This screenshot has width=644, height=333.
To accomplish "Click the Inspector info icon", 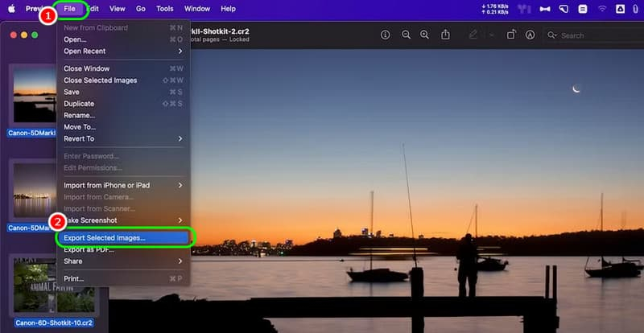I will 385,35.
